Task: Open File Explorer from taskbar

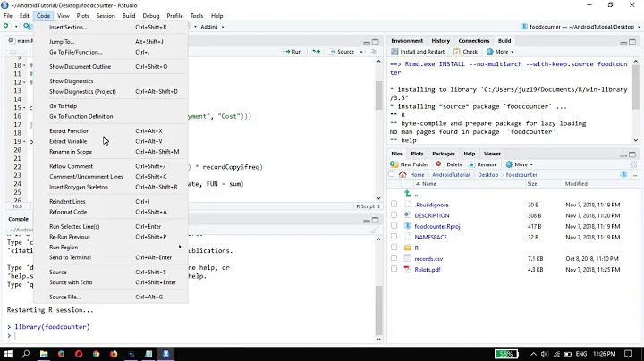Action: tap(44, 354)
